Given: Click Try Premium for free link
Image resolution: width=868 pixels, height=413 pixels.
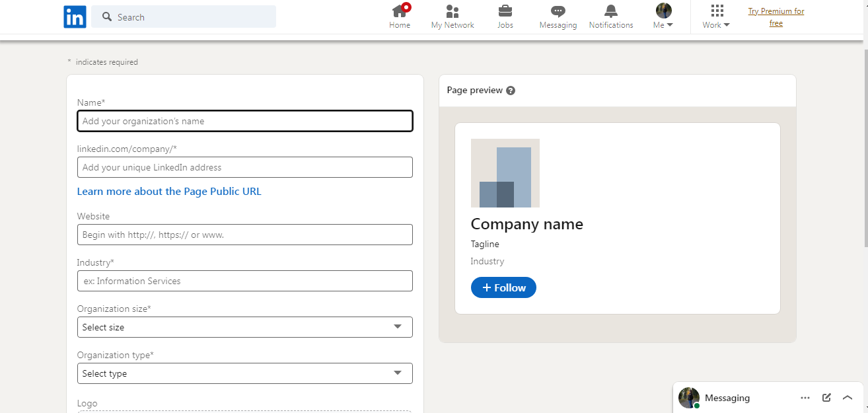Looking at the screenshot, I should coord(776,17).
